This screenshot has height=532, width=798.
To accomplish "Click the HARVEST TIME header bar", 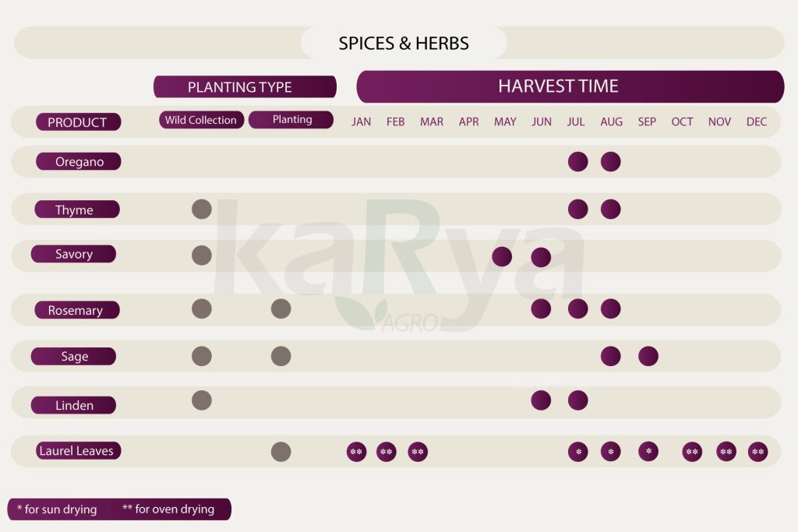I will [570, 86].
